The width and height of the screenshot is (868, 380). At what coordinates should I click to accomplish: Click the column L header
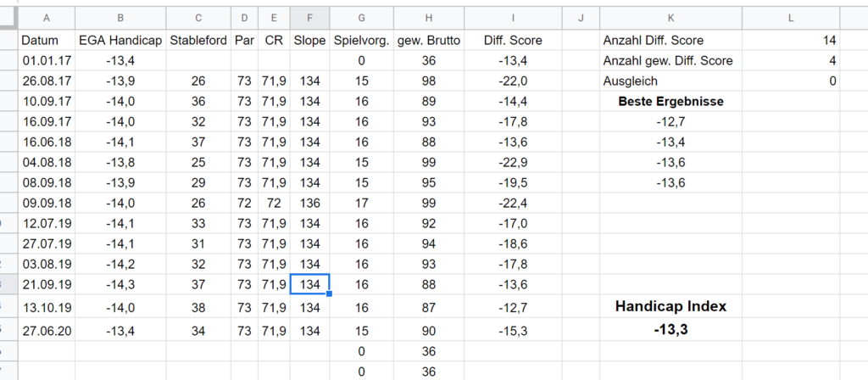791,19
